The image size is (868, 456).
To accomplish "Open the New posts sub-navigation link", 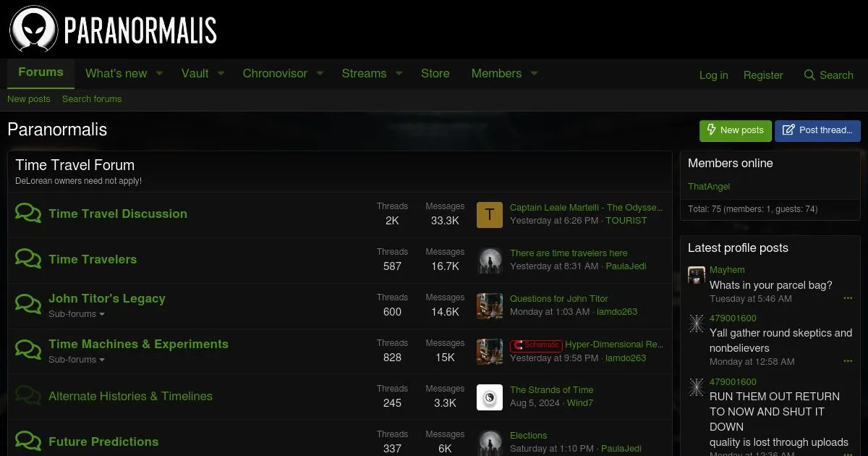I will (x=29, y=99).
